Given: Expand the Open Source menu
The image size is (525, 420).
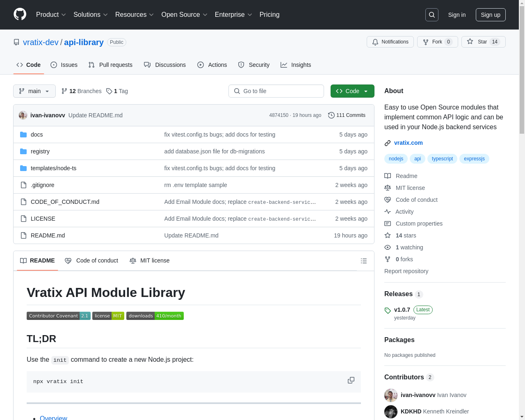Looking at the screenshot, I should click(x=185, y=15).
